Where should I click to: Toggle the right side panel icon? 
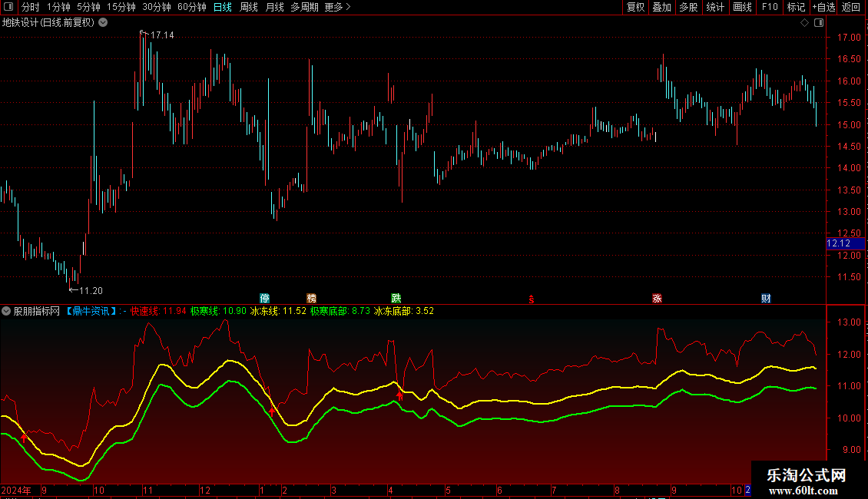tap(819, 23)
